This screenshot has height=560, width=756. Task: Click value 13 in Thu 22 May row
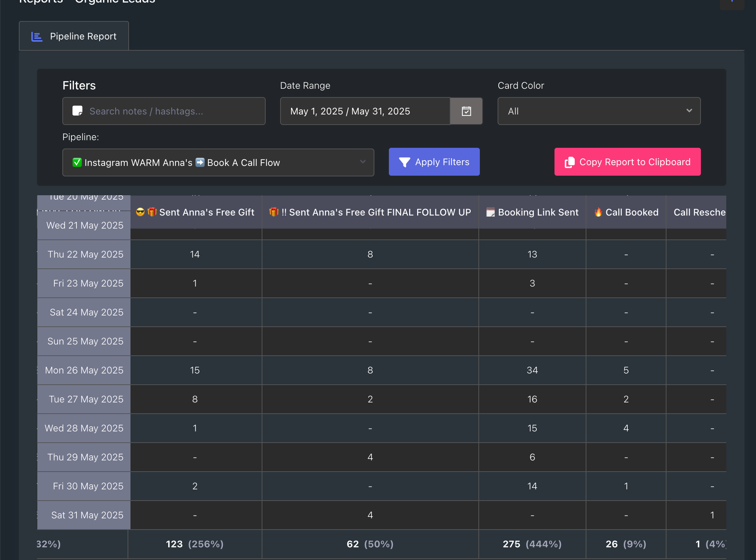click(532, 254)
